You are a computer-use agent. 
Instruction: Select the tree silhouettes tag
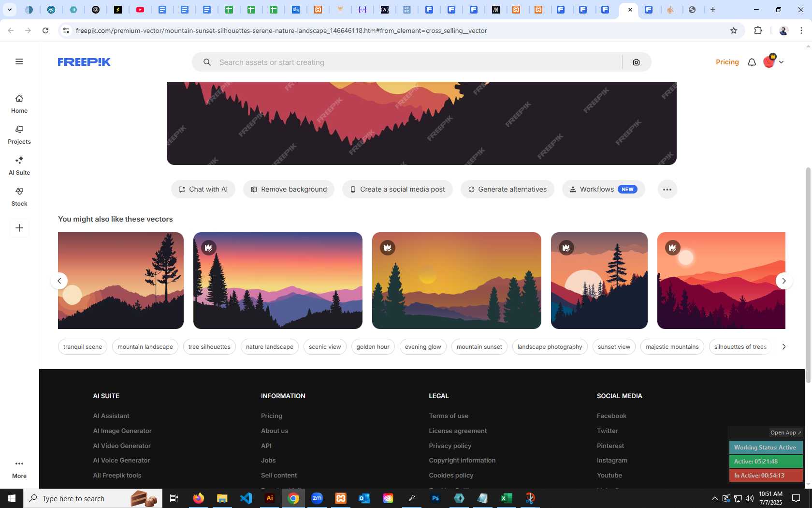tap(209, 346)
